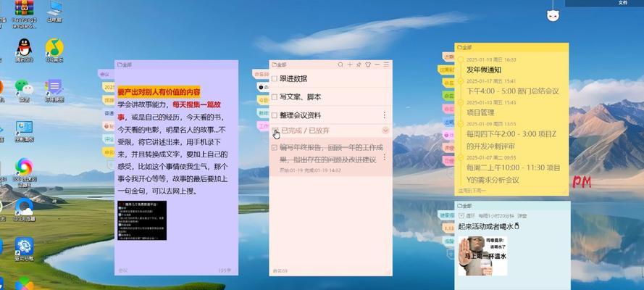644x290 pixels.
Task: Click the highlighted 要产出对别人有价值的内容 heading
Action: [x=159, y=91]
